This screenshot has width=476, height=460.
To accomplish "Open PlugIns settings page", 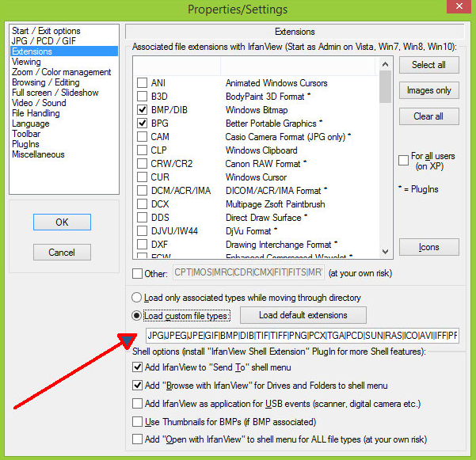I will tap(25, 144).
